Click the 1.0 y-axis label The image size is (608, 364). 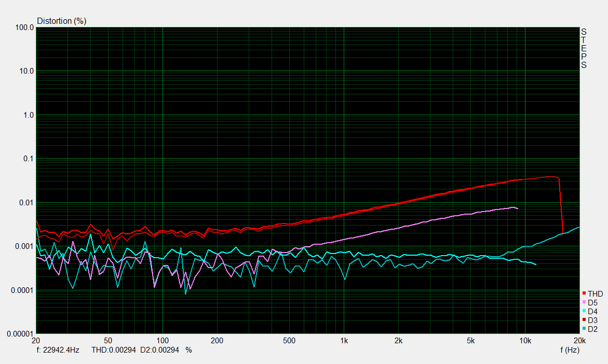click(x=29, y=116)
